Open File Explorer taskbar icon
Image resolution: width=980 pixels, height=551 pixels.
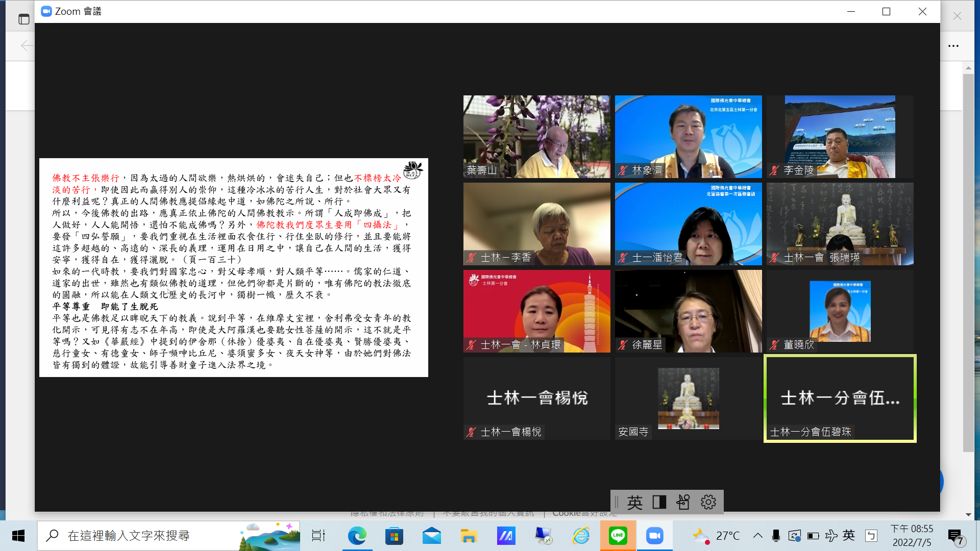click(469, 536)
